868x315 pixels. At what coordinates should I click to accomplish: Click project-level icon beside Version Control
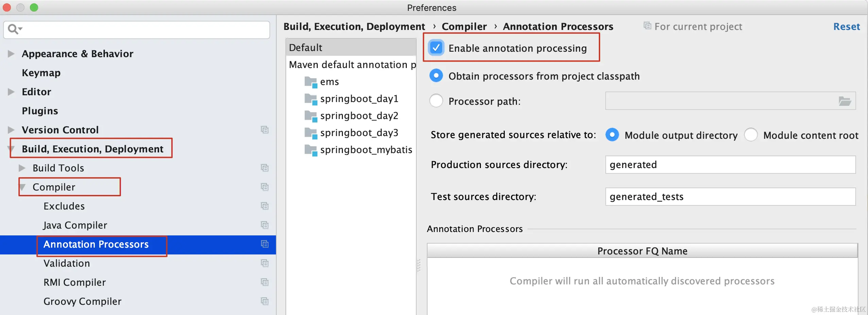[x=264, y=130]
